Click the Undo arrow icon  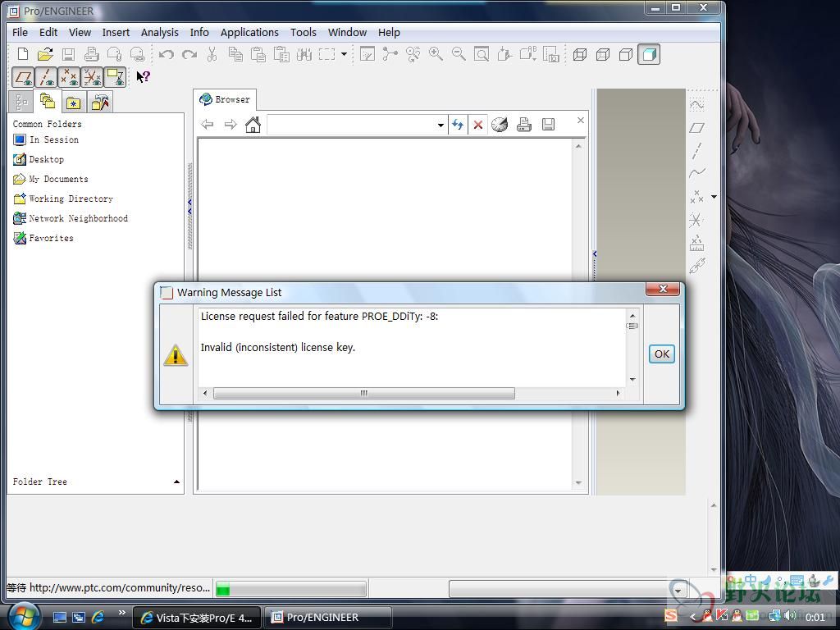pyautogui.click(x=167, y=54)
